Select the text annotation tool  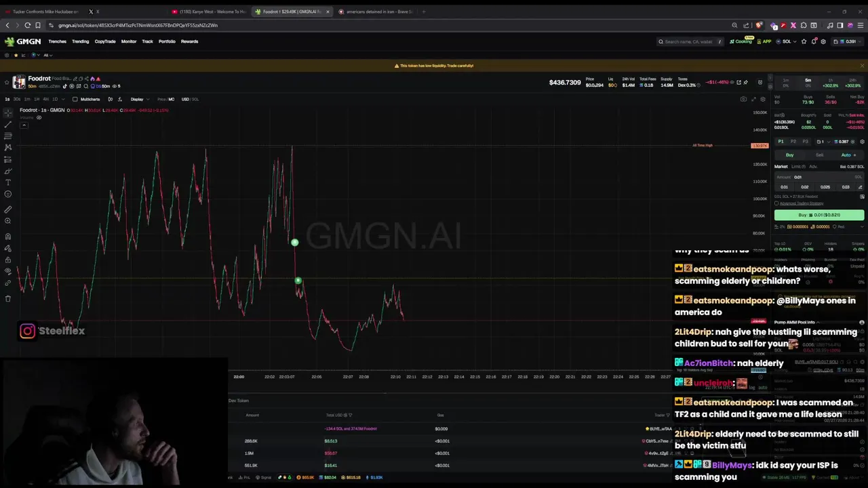point(7,182)
